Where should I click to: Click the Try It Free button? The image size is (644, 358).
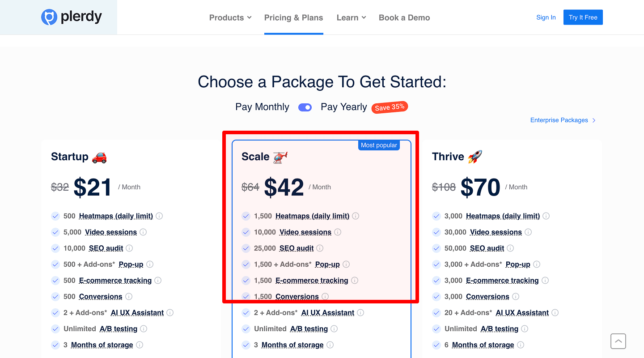[583, 17]
